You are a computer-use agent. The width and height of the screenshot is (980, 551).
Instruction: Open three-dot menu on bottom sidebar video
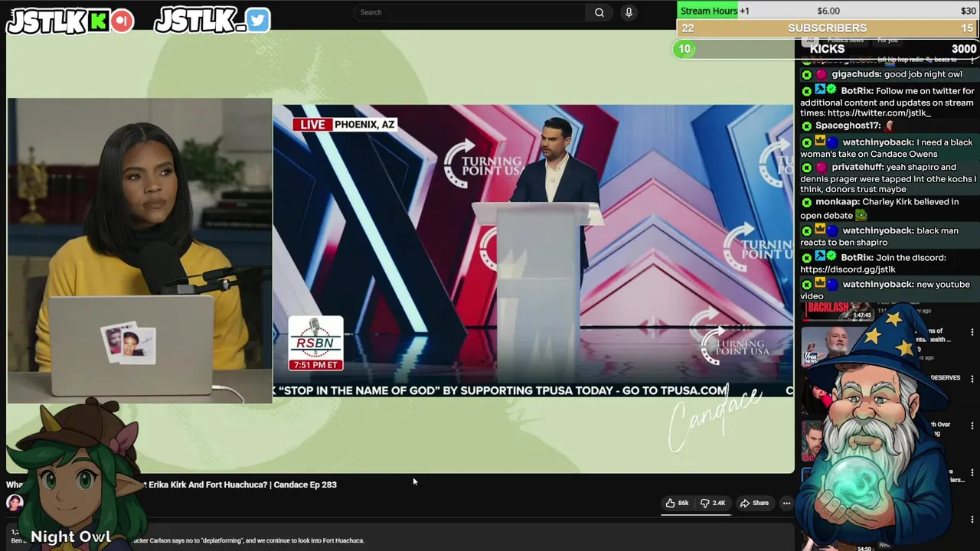click(972, 520)
